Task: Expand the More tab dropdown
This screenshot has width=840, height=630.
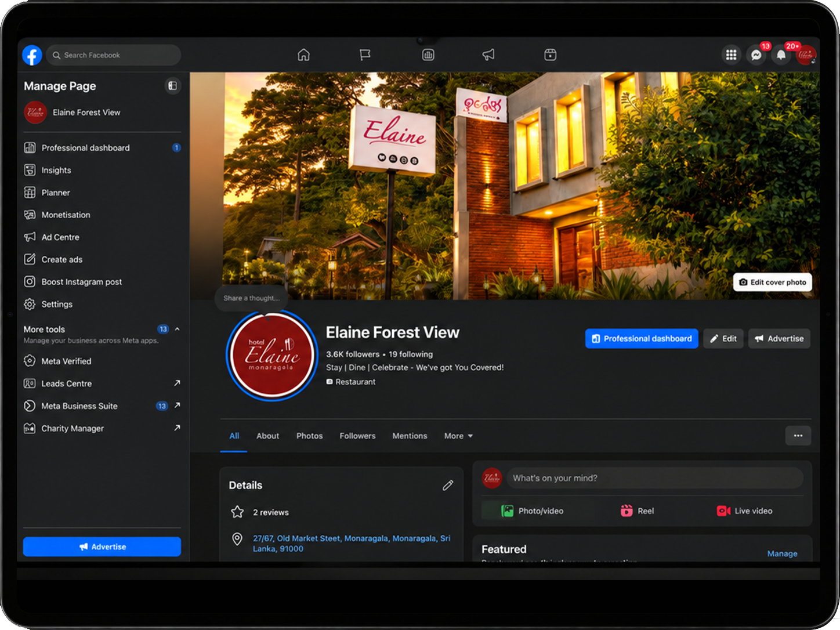Action: pos(458,436)
